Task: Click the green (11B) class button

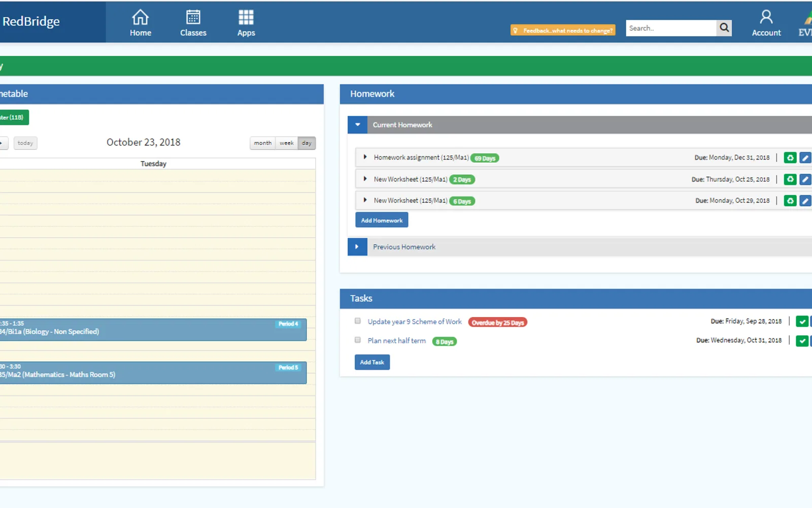Action: coord(13,117)
